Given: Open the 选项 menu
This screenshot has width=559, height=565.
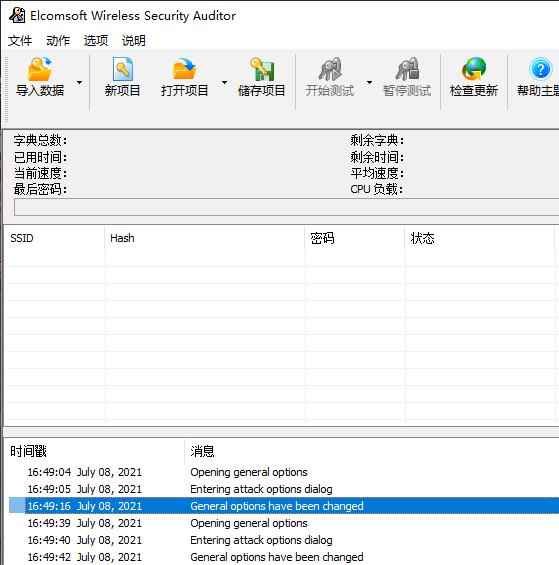Looking at the screenshot, I should [x=96, y=40].
